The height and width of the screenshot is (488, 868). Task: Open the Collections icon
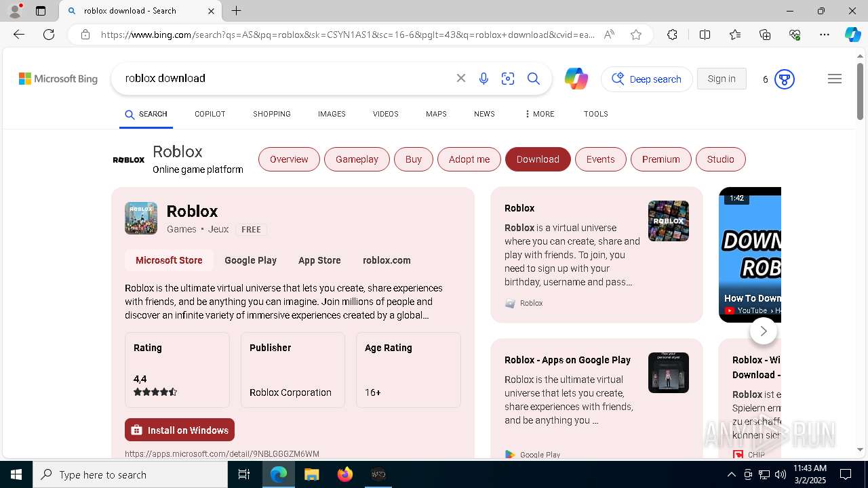pyautogui.click(x=765, y=35)
